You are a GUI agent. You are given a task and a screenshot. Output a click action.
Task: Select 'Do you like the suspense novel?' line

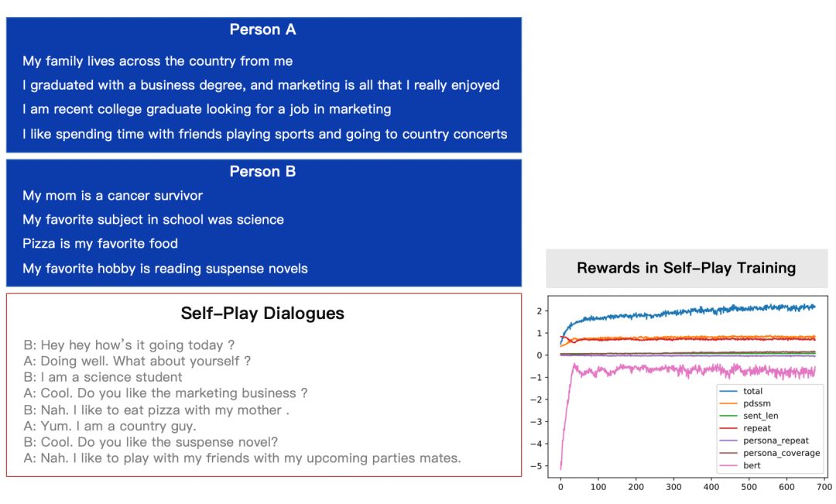pos(150,442)
